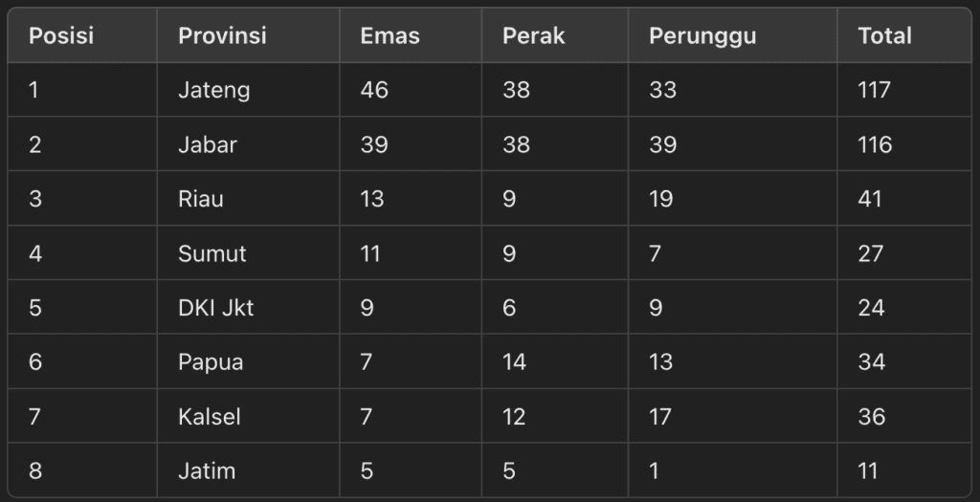Click the Perak column header
This screenshot has height=502, width=980.
click(x=533, y=36)
